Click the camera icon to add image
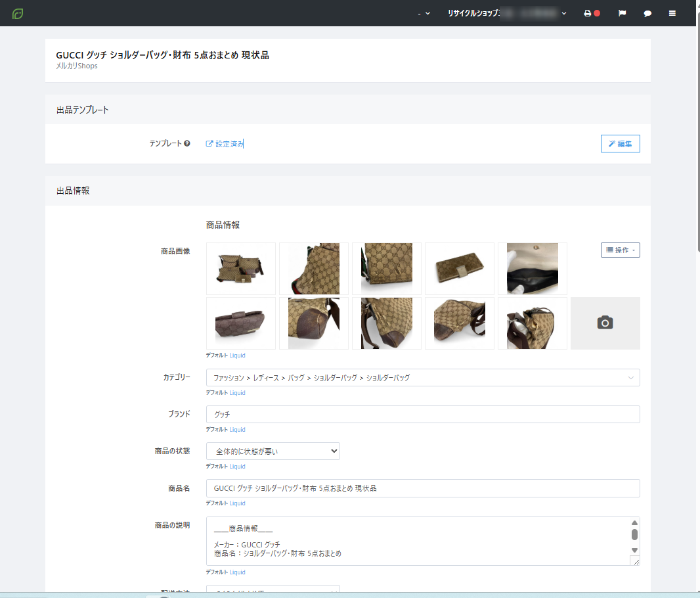700x598 pixels. 605,323
